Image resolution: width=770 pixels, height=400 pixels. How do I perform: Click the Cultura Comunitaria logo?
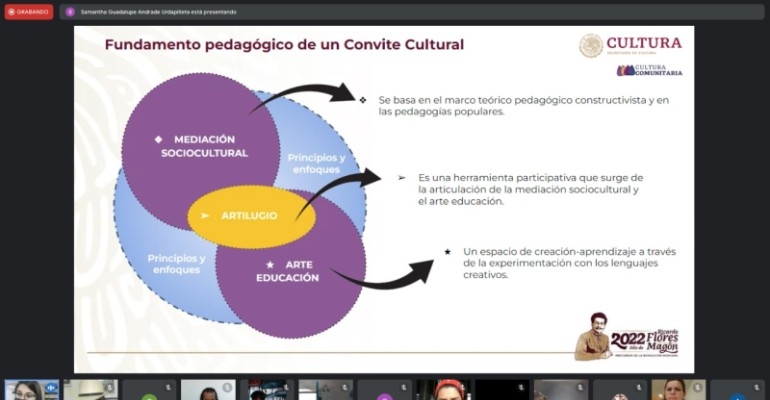click(649, 71)
